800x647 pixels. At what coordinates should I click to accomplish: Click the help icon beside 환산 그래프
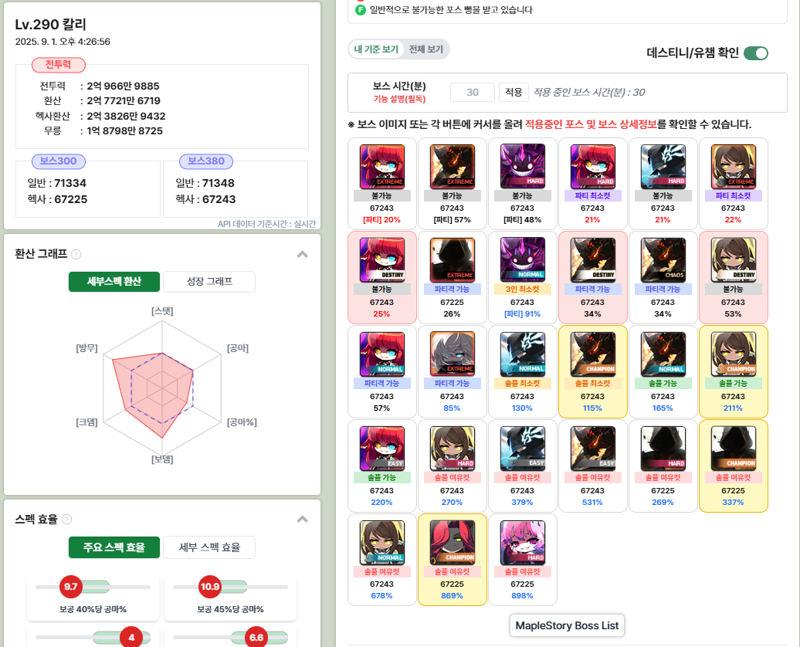(76, 254)
